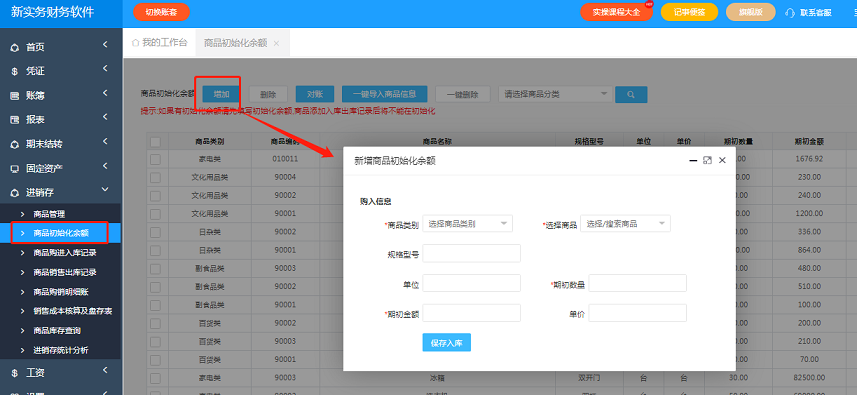
Task: Check the box for row 90004 文化用品类
Action: 155,177
